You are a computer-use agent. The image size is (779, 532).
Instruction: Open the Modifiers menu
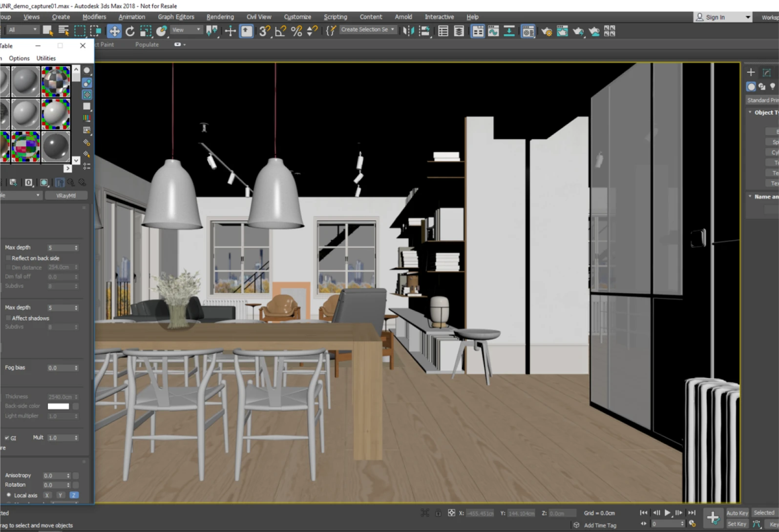coord(94,17)
